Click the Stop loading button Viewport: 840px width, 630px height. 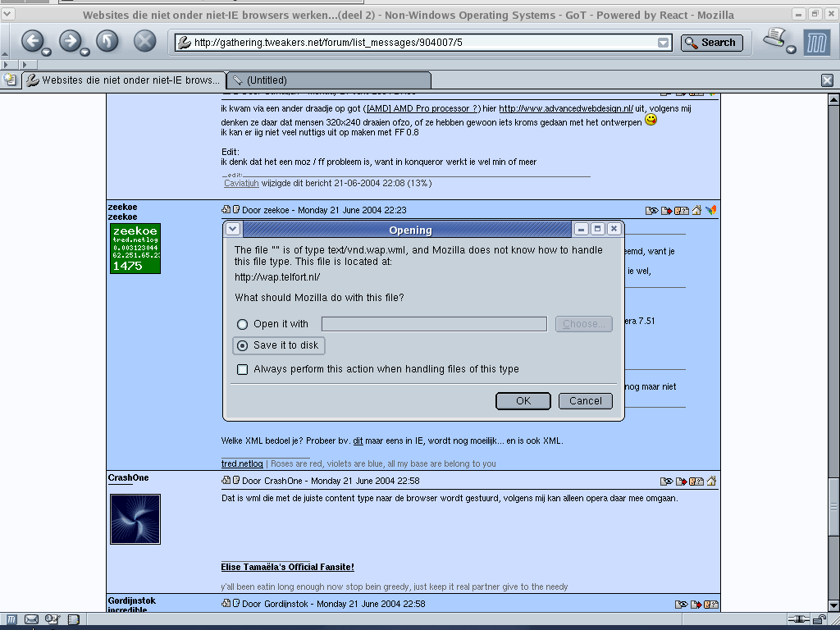[x=144, y=41]
